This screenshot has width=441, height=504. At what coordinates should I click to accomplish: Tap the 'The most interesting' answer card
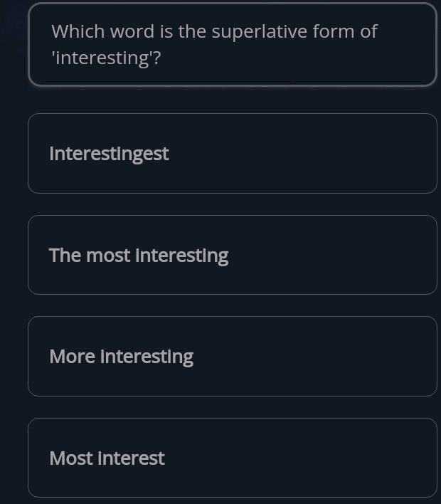pos(232,255)
